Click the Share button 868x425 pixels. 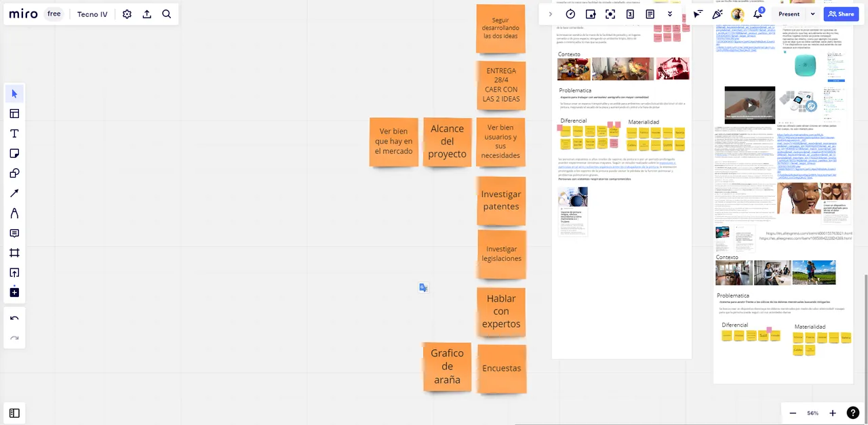(841, 14)
